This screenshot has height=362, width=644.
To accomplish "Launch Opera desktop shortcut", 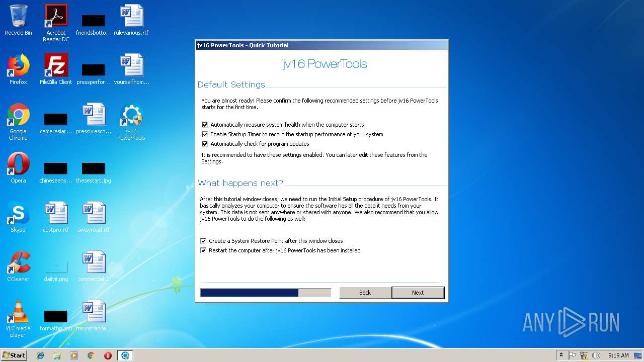I will [18, 168].
